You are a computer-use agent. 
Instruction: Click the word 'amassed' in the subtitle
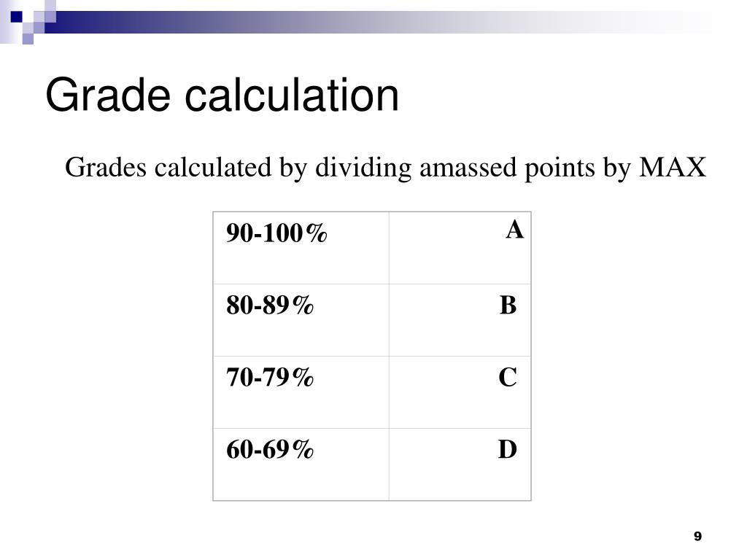(x=468, y=168)
